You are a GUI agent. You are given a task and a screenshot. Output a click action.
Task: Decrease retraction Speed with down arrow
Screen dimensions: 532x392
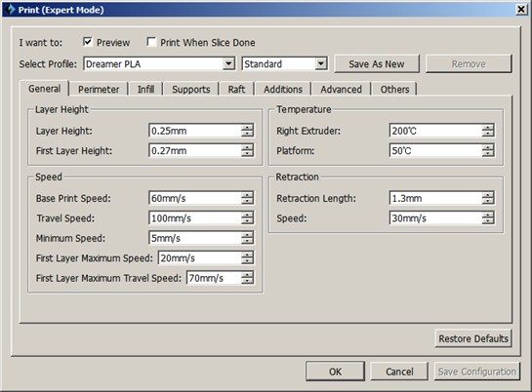coord(488,221)
